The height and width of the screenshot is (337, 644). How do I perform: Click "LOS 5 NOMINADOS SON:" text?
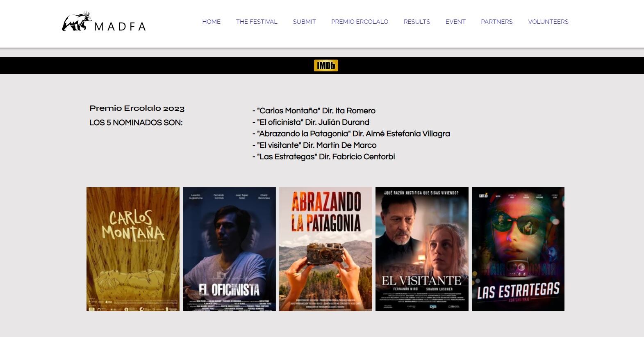pos(136,122)
